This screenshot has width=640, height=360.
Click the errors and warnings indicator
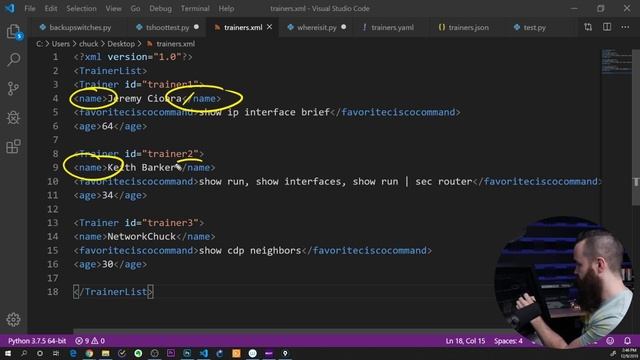click(90, 340)
